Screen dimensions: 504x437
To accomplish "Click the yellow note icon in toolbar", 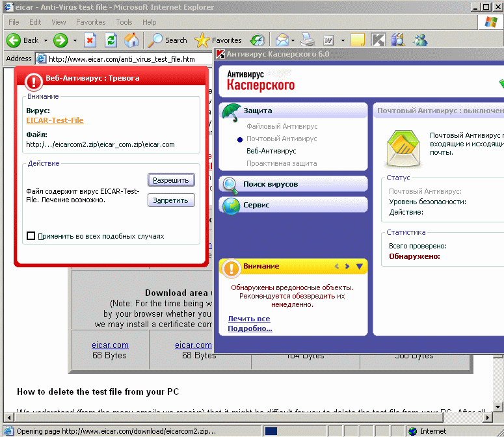I will tap(358, 40).
